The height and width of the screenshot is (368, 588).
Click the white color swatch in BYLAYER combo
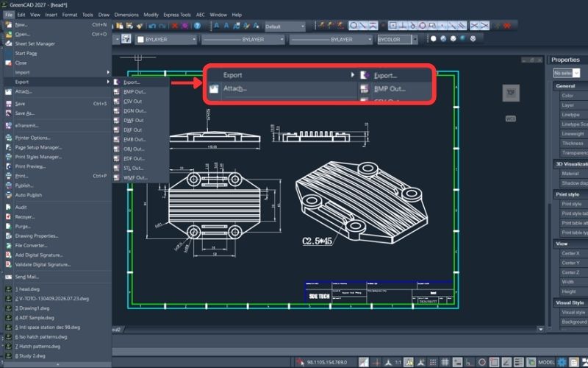[140, 39]
